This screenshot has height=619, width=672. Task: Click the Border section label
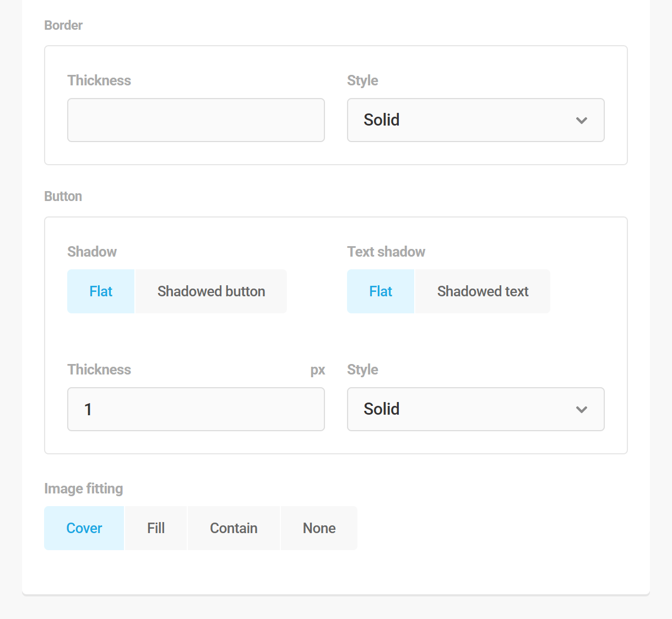(63, 25)
